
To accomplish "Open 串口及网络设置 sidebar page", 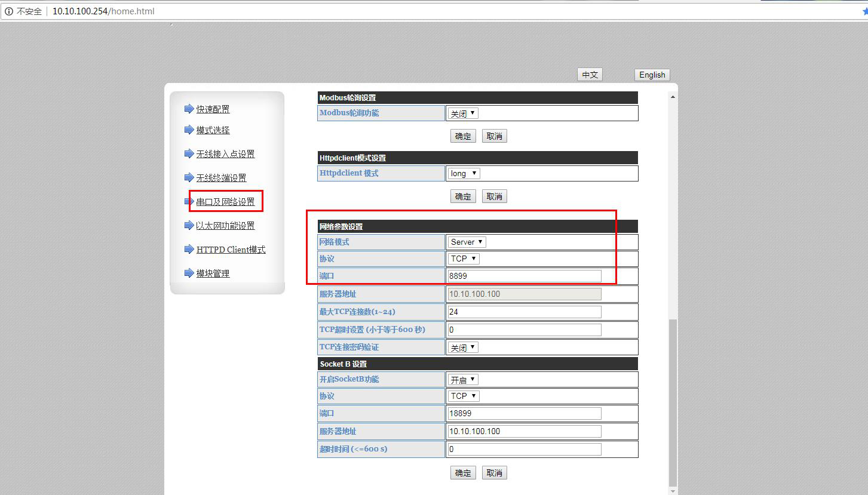I will coord(225,202).
